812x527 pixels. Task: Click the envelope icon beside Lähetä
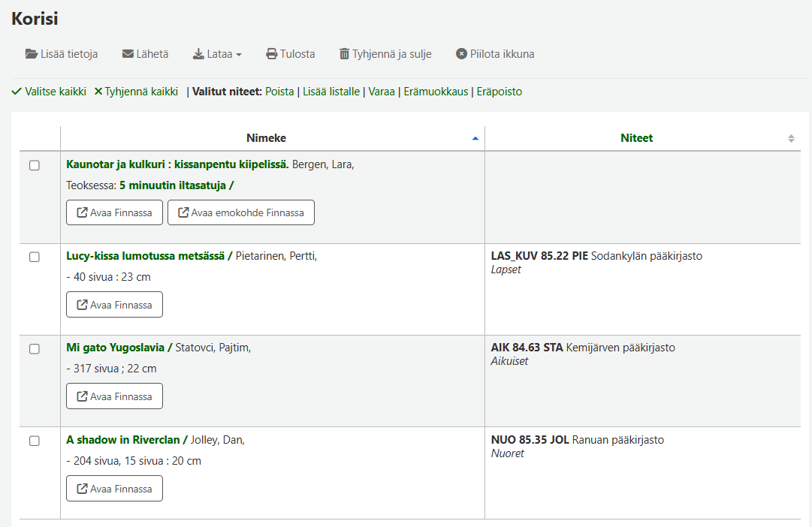(128, 54)
